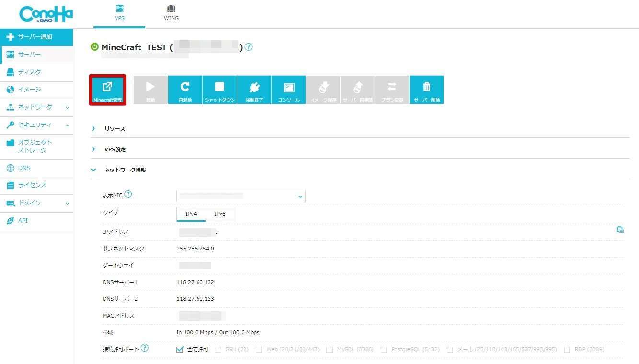Force stop the server with 強制終了
The height and width of the screenshot is (364, 639).
pyautogui.click(x=254, y=90)
